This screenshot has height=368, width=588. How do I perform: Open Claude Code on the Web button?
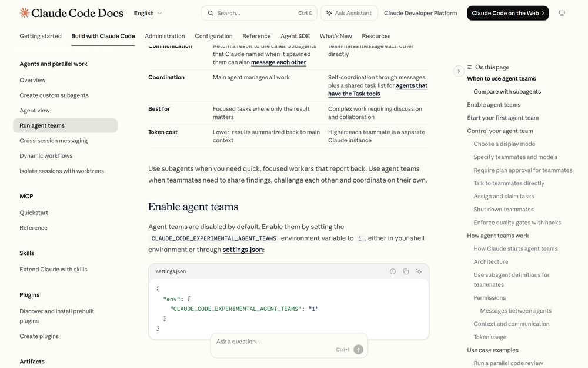pos(508,13)
